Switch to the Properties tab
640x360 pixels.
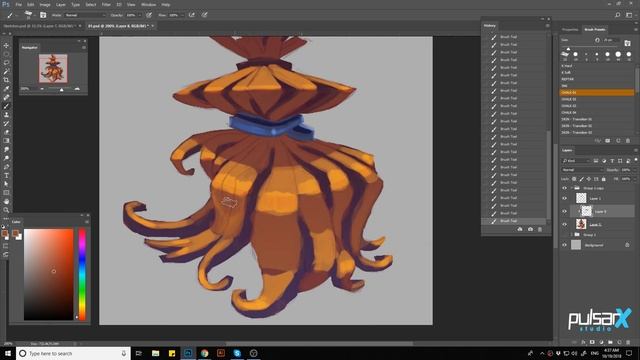coord(570,29)
